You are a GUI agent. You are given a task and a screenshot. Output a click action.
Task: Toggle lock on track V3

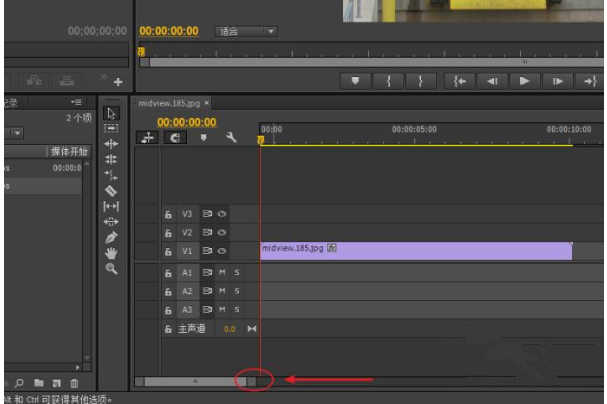[169, 213]
